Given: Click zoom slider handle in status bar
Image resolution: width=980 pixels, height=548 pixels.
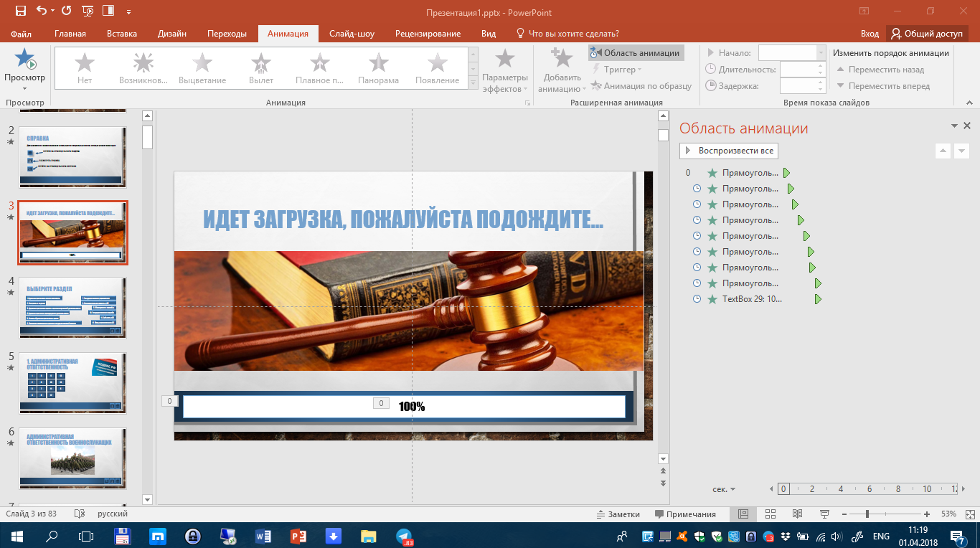Looking at the screenshot, I should (x=867, y=514).
